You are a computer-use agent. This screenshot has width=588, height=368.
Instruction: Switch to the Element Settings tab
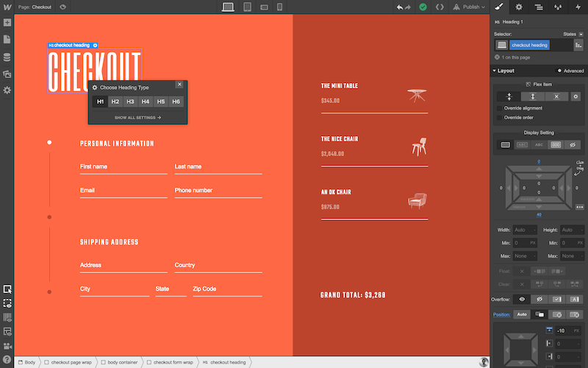(519, 7)
